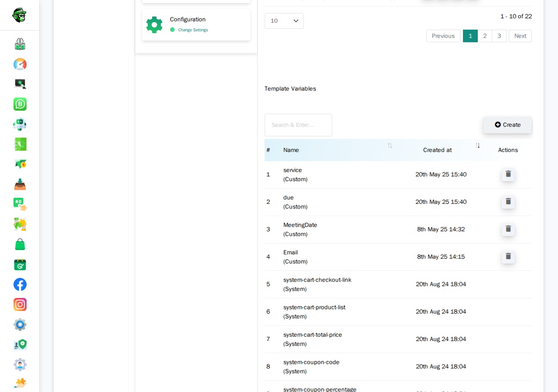This screenshot has width=558, height=392.
Task: Delete the MeetingDate variable with trash icon
Action: pos(508,229)
